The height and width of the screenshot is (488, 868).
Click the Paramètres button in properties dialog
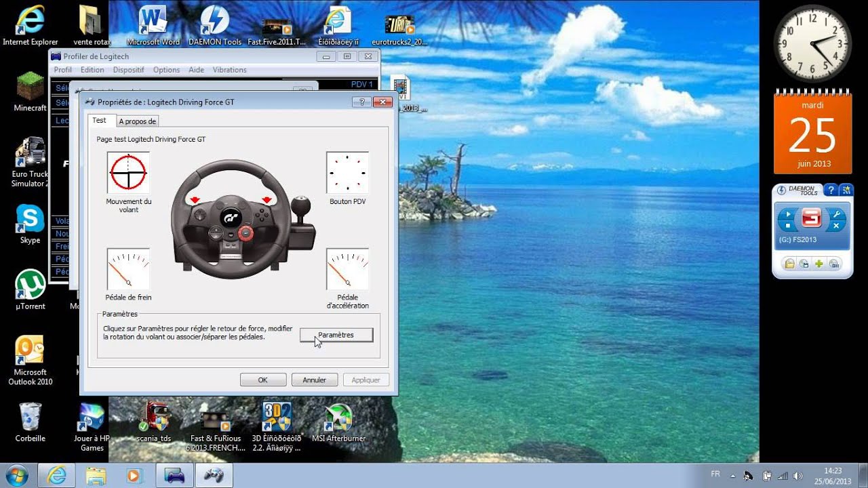336,335
